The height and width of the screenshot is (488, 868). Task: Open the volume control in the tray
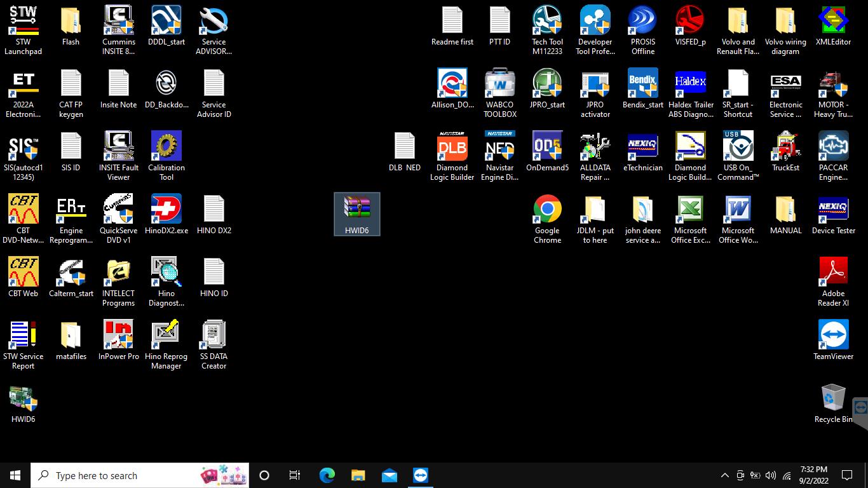[771, 475]
